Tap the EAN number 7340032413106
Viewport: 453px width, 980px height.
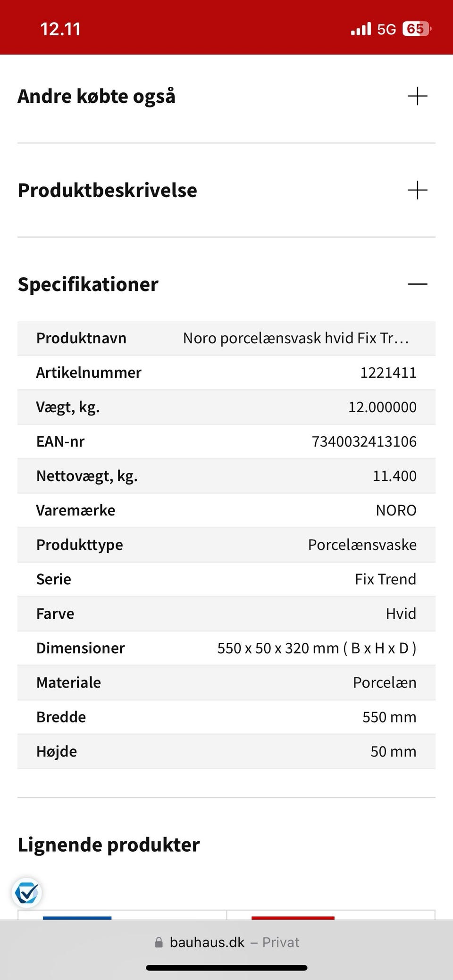[364, 441]
